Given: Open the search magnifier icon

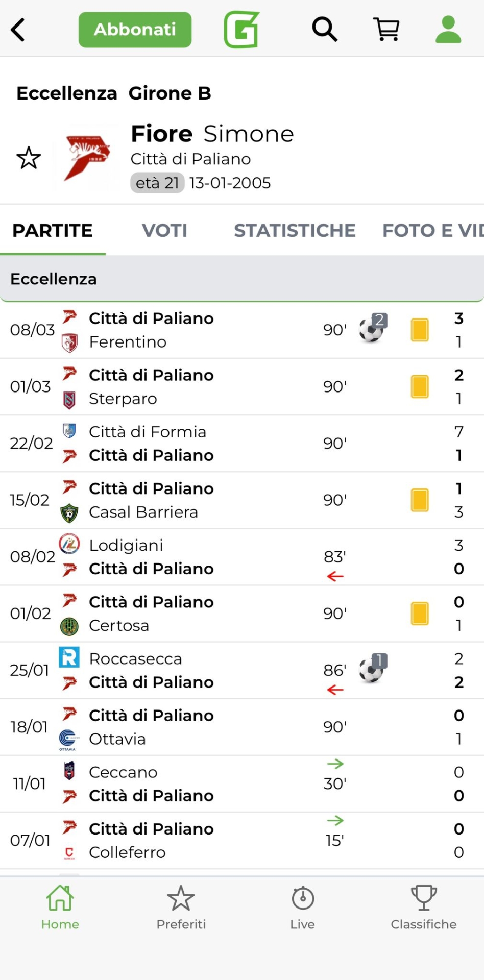Looking at the screenshot, I should (x=325, y=29).
